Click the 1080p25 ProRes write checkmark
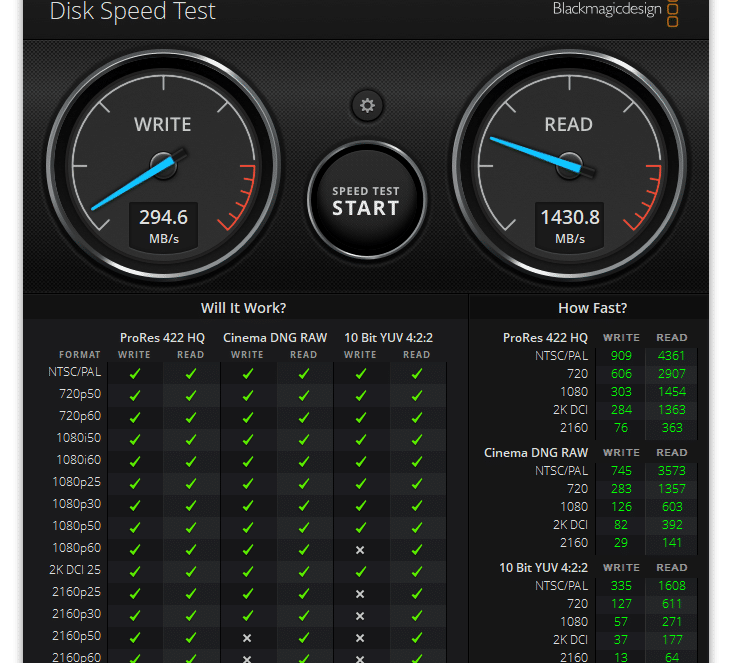This screenshot has height=663, width=732. 135,483
